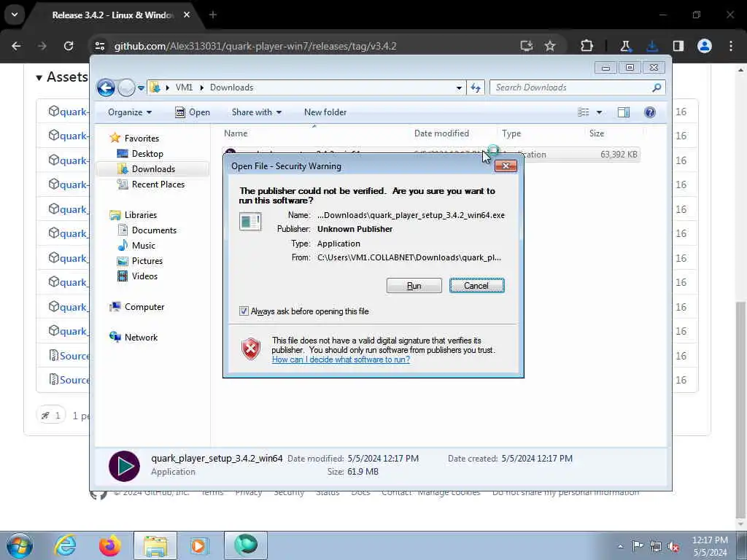Click the browser URL address bar
The width and height of the screenshot is (747, 560).
point(305,46)
